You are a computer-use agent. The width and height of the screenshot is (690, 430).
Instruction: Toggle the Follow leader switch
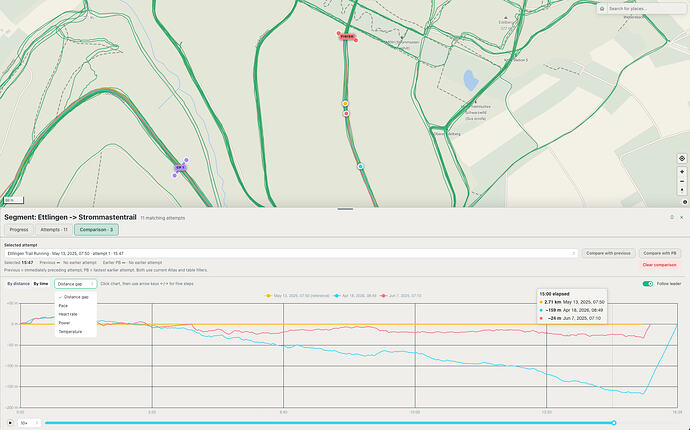point(648,284)
